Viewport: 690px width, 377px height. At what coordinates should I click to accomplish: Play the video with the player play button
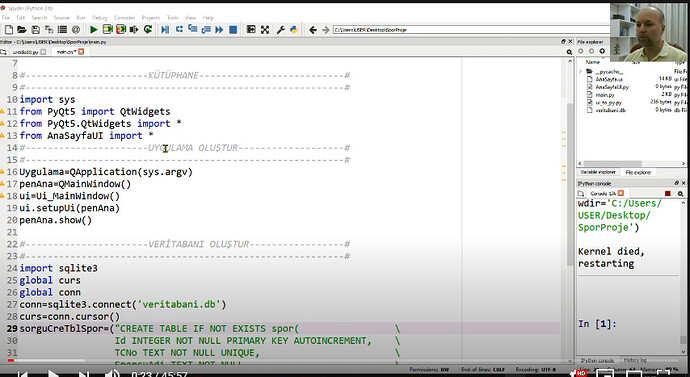[x=53, y=373]
